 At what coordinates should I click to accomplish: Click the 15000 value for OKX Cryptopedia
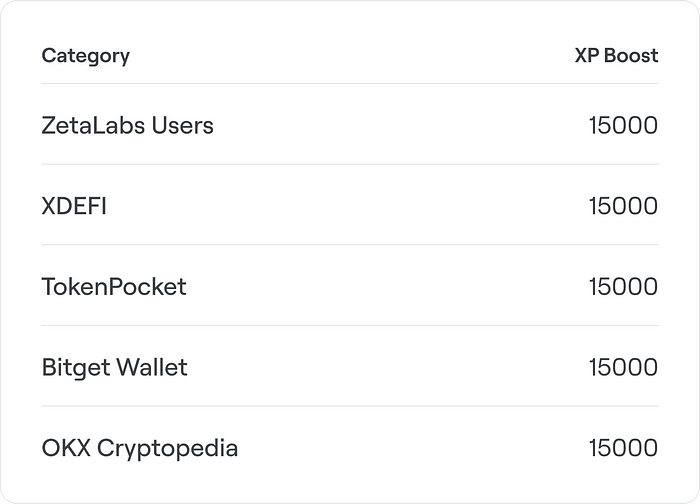(623, 448)
